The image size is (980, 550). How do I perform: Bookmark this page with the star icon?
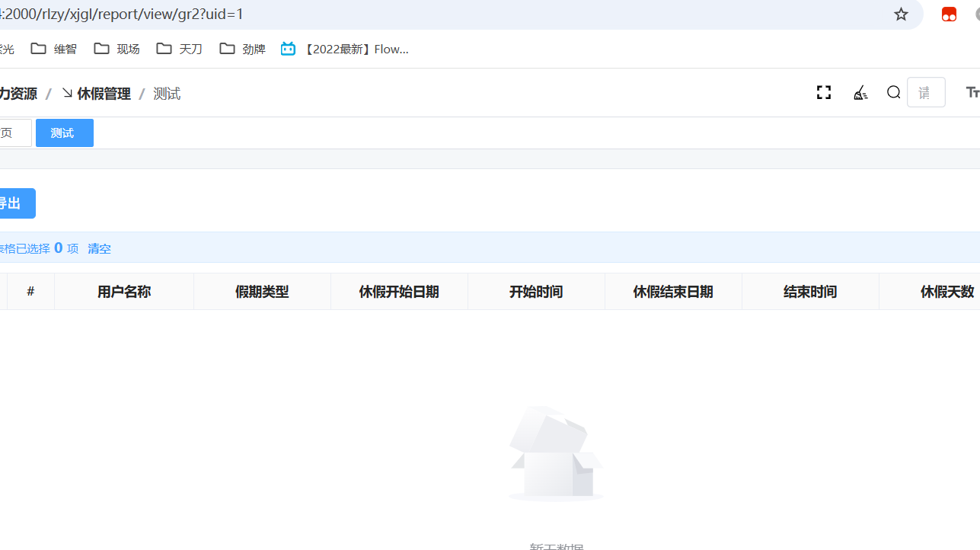pyautogui.click(x=901, y=14)
